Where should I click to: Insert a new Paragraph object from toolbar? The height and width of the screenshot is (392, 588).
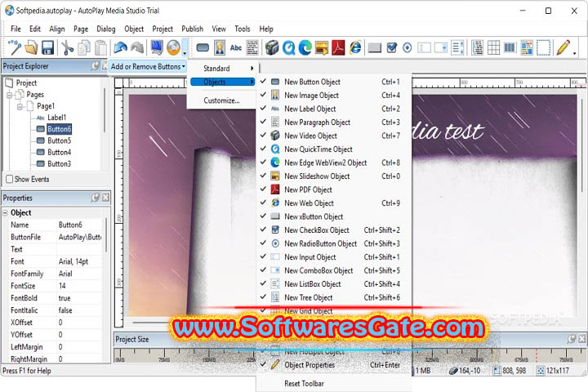pyautogui.click(x=252, y=47)
